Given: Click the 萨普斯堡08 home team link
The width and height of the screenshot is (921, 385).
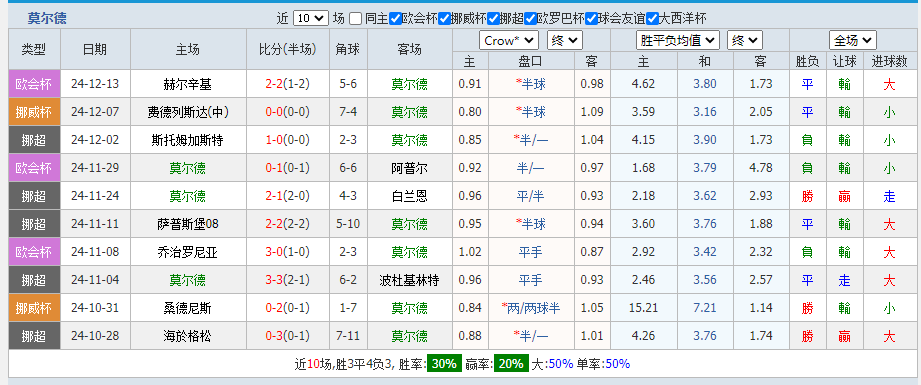Looking at the screenshot, I should (x=188, y=225).
